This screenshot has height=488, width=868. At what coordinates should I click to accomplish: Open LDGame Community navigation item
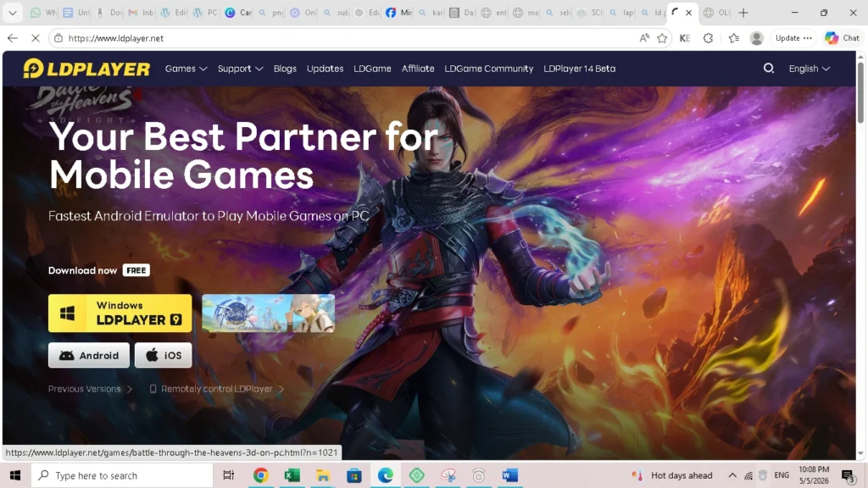click(x=489, y=69)
